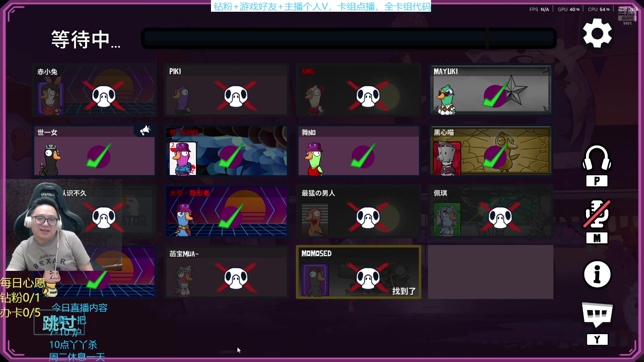Click the checkmark on 舞NO card
This screenshot has height=362, width=644.
click(363, 156)
